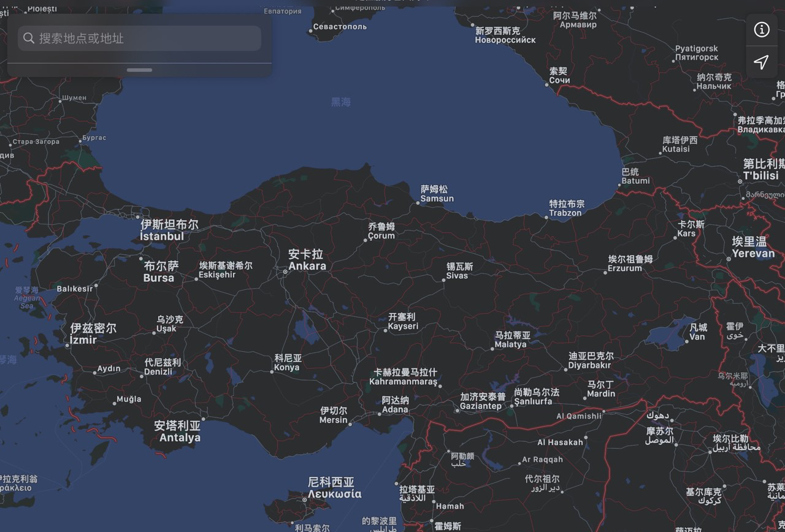Choose the Antalya city label

click(x=178, y=431)
